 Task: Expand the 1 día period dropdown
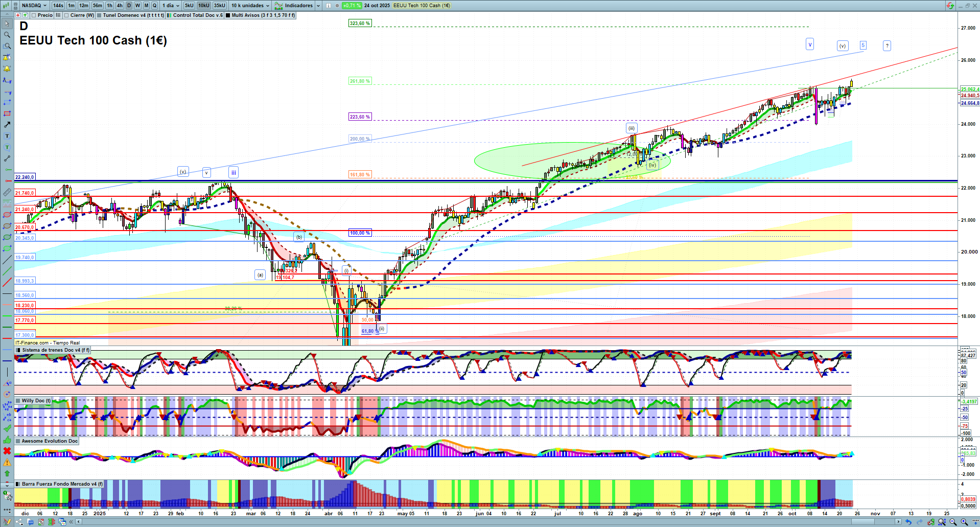(171, 6)
